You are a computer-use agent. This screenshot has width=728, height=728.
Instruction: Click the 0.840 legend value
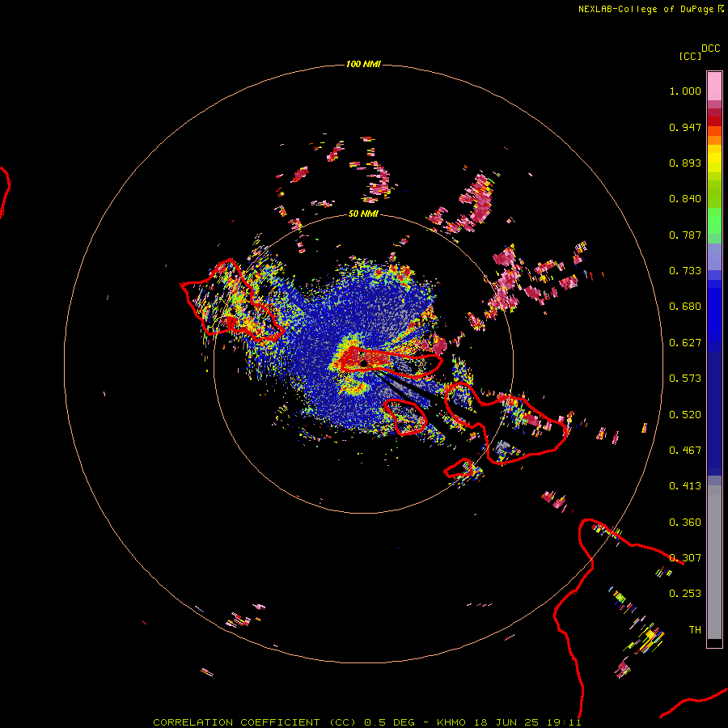(685, 199)
